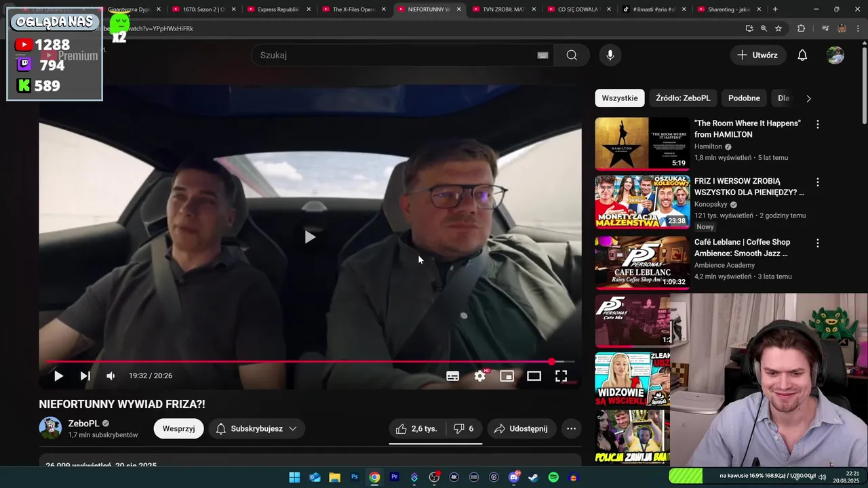Enter fullscreen mode on the player

[561, 375]
